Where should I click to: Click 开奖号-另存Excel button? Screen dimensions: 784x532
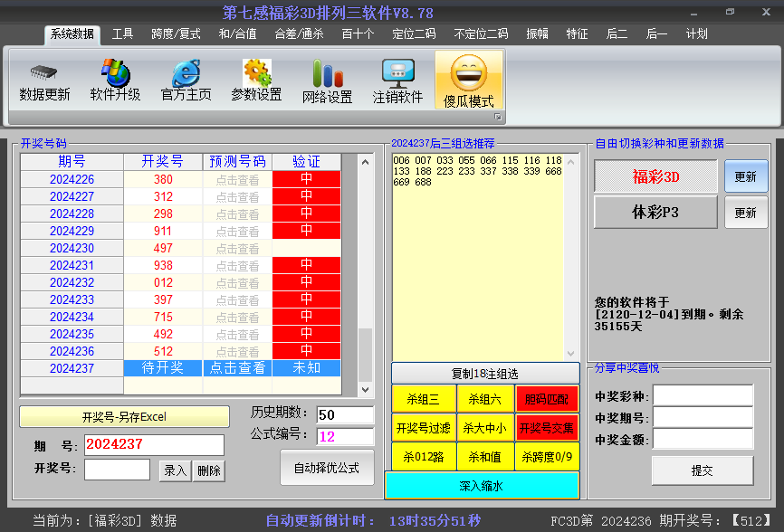[124, 416]
